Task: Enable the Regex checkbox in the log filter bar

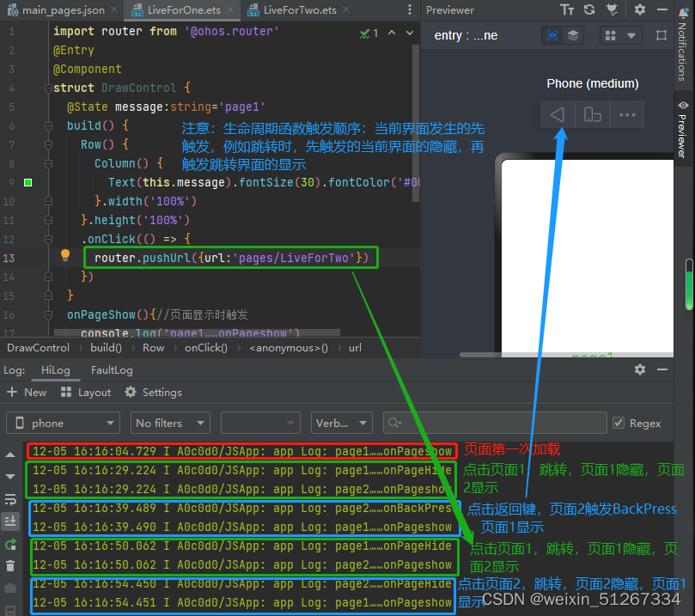Action: tap(620, 423)
